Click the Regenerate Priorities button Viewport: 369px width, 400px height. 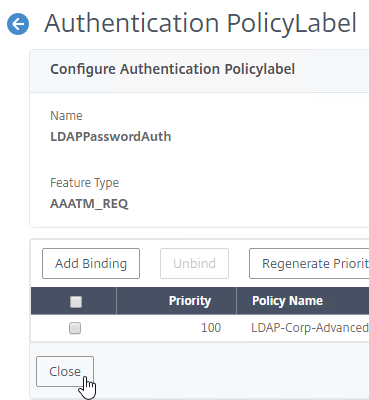tap(309, 263)
